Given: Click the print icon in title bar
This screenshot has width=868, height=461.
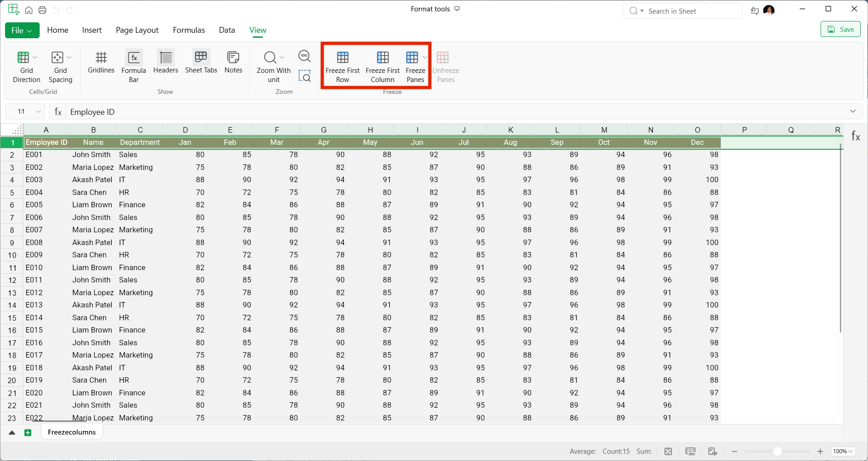Looking at the screenshot, I should (x=42, y=10).
